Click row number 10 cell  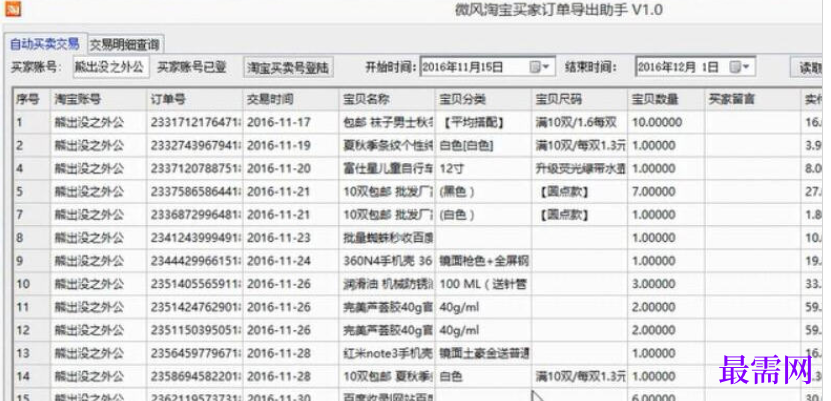click(x=31, y=284)
